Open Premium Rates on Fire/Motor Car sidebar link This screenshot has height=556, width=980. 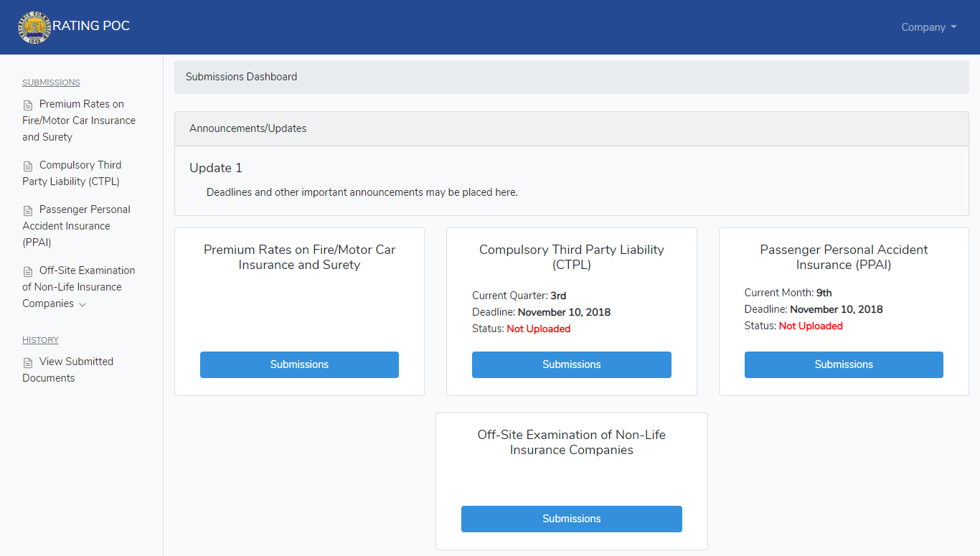(x=79, y=121)
